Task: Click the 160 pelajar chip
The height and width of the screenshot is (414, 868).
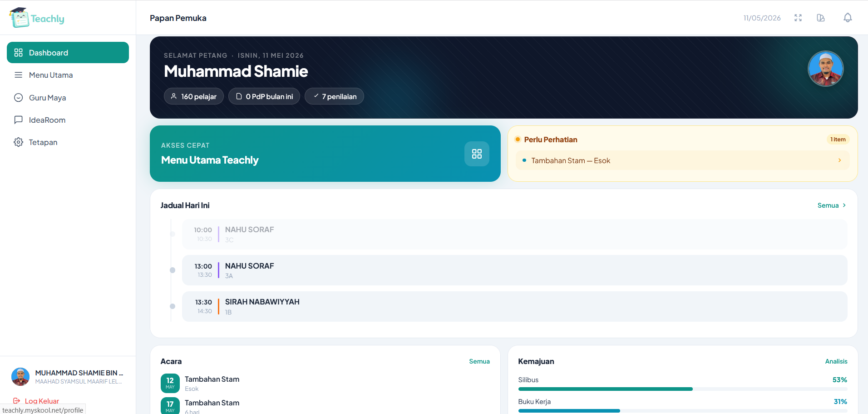Action: (194, 96)
